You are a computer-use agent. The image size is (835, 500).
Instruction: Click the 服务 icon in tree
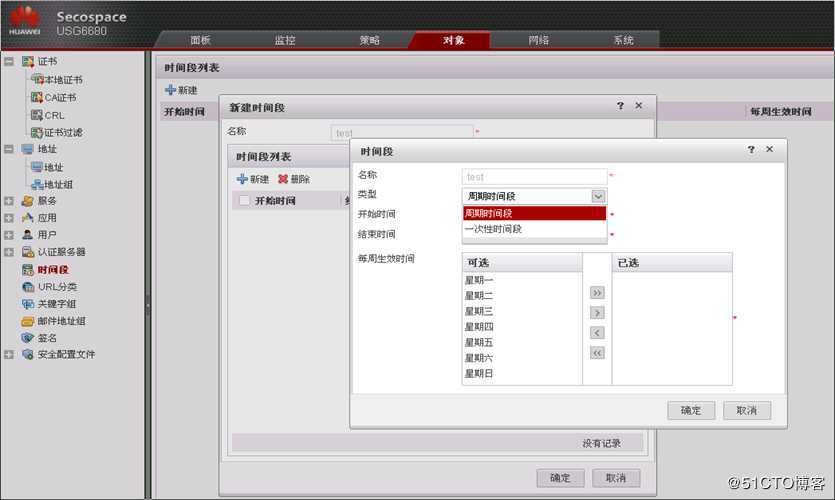tap(28, 201)
